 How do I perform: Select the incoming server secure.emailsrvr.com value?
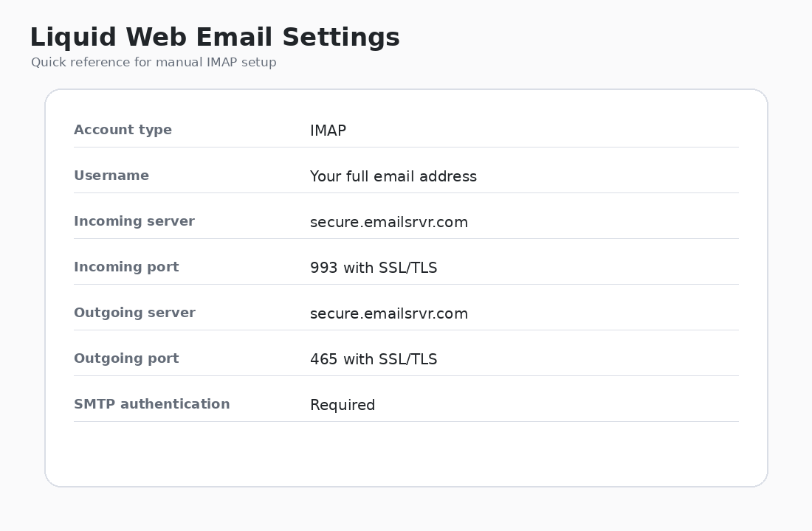pyautogui.click(x=389, y=223)
